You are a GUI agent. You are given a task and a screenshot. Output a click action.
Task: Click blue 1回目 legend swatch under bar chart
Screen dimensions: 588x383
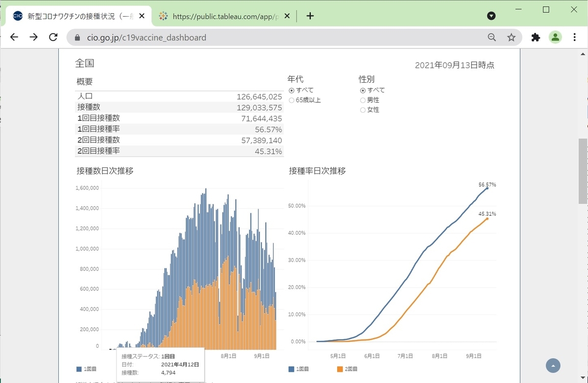[x=79, y=369]
